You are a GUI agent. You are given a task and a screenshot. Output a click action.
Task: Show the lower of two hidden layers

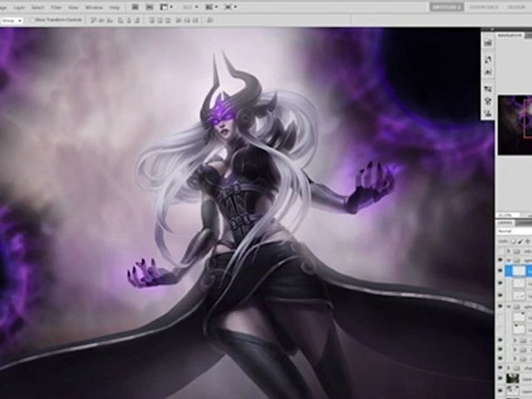tap(500, 329)
